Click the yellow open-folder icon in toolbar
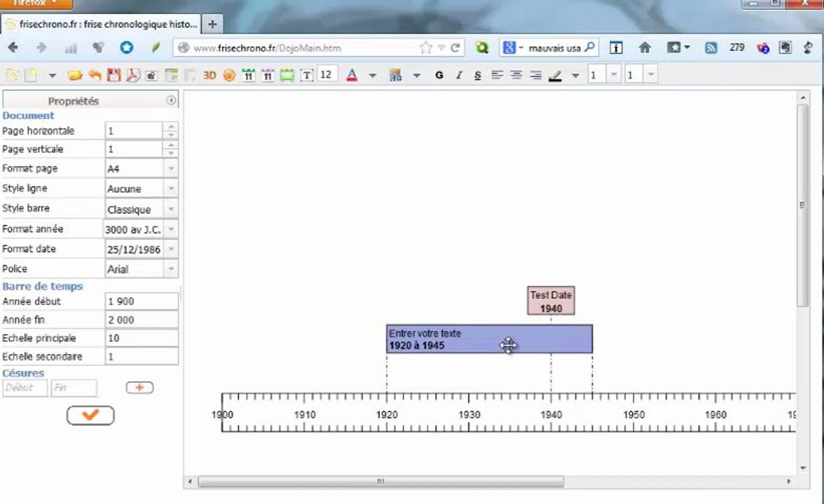 coord(74,76)
